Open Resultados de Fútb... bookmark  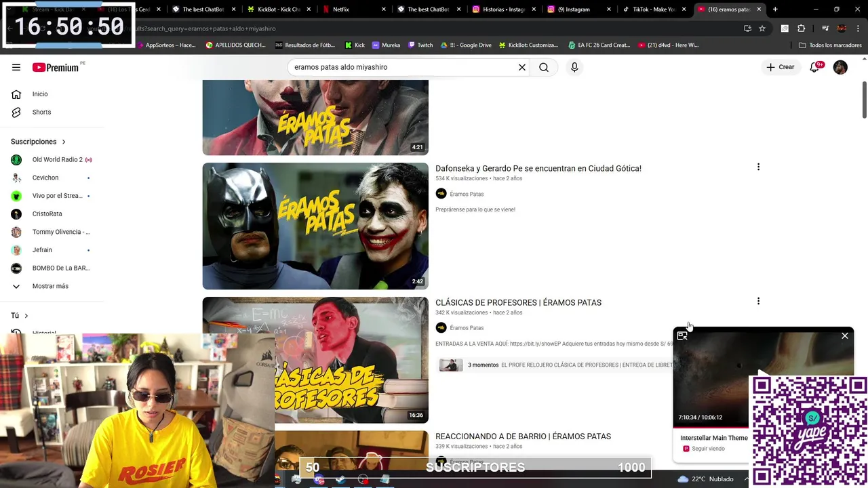pyautogui.click(x=304, y=45)
